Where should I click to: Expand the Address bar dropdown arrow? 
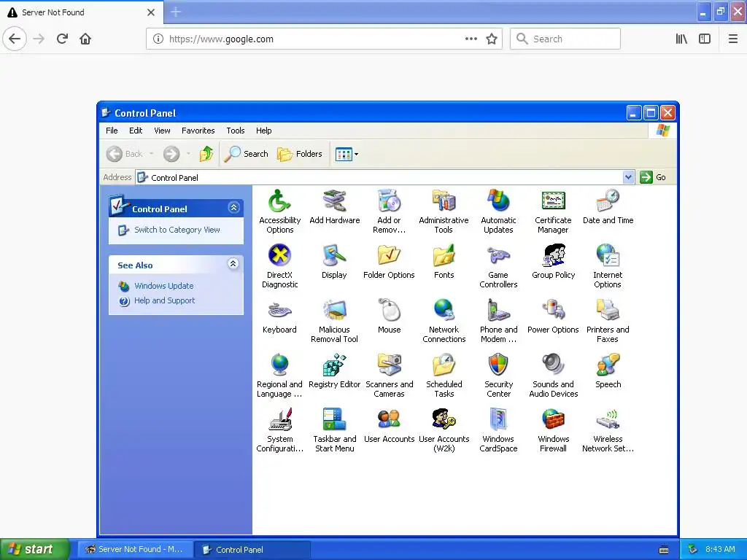click(628, 177)
